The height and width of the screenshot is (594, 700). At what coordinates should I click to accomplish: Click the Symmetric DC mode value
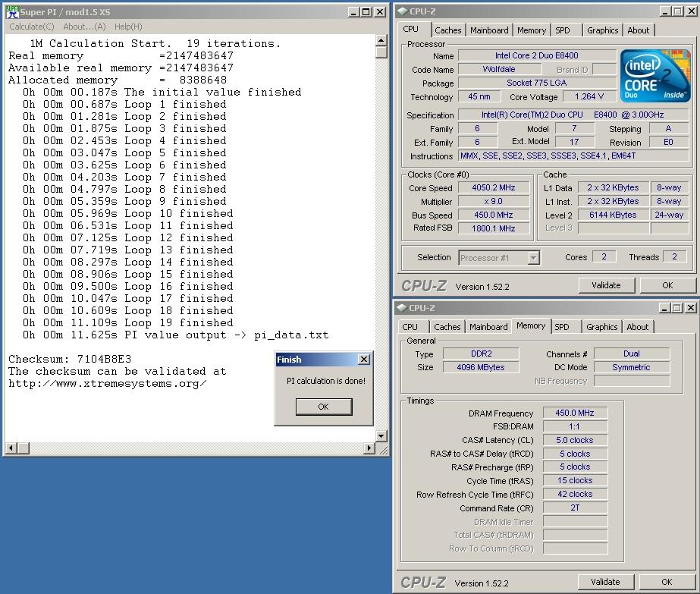(x=632, y=367)
